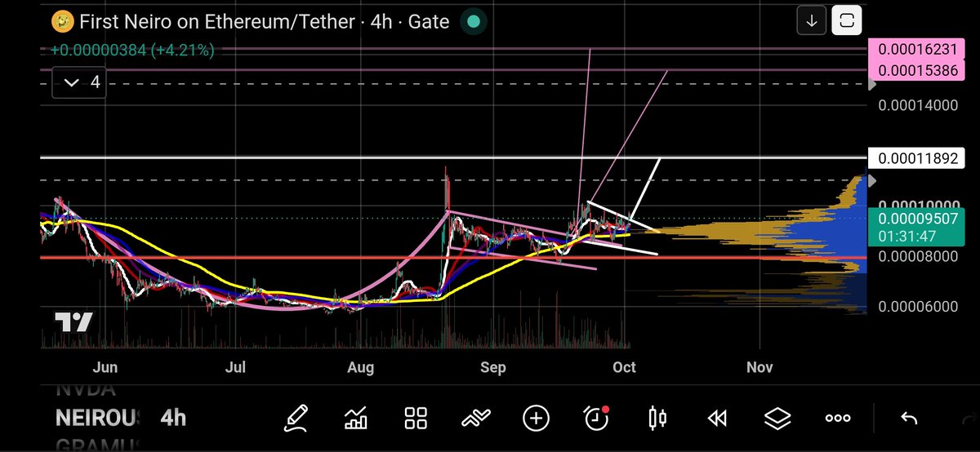Viewport: 980px width, 452px height.
Task: Tap the download arrow button at top
Action: click(x=812, y=21)
